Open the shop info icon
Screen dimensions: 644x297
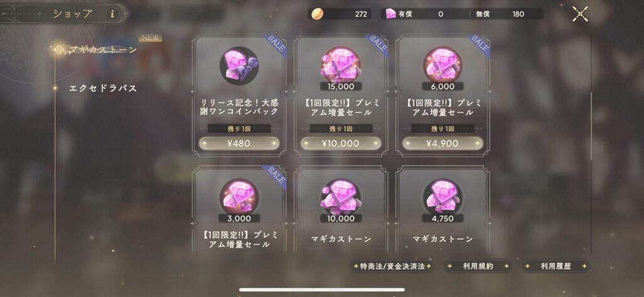tap(112, 14)
